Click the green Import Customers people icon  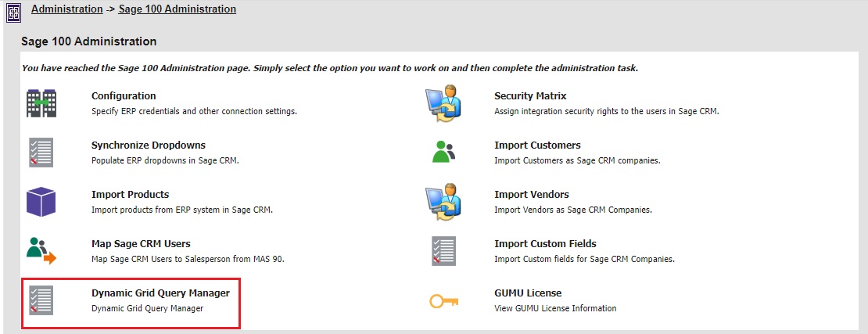point(443,152)
